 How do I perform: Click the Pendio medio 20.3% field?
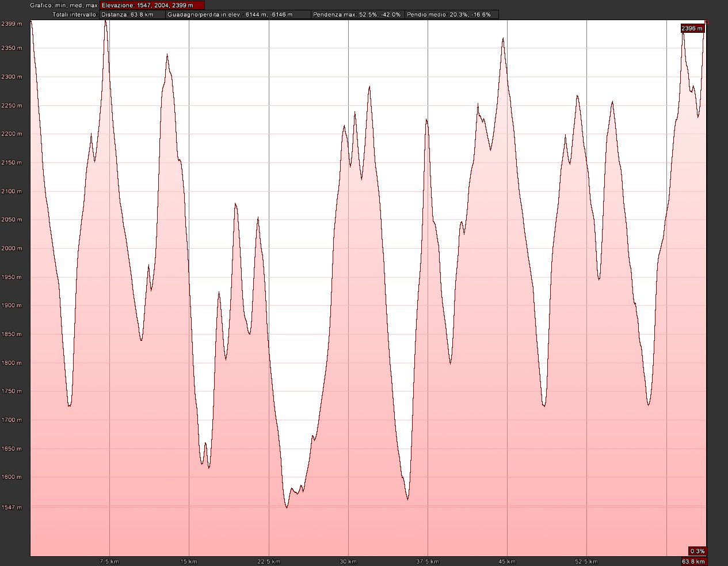[451, 14]
